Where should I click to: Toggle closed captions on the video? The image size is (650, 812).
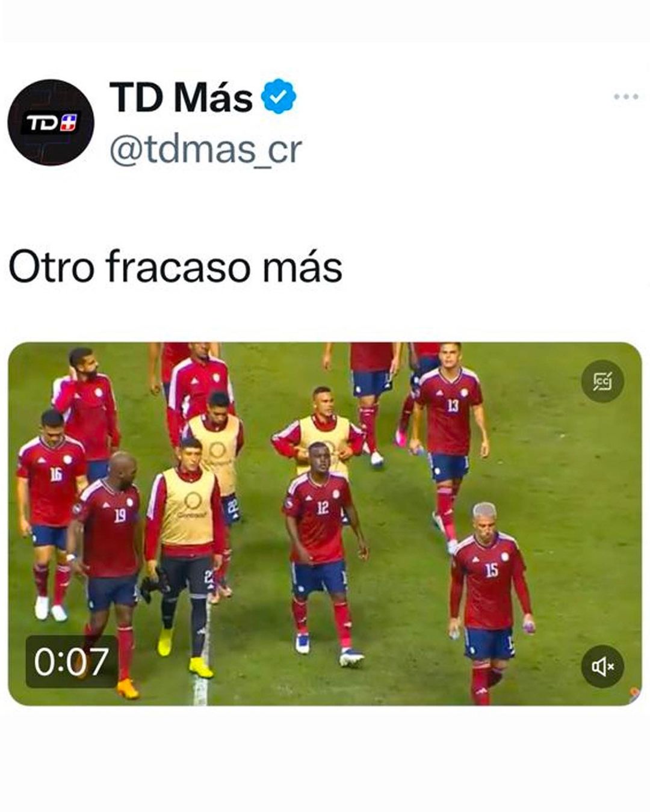coord(602,381)
